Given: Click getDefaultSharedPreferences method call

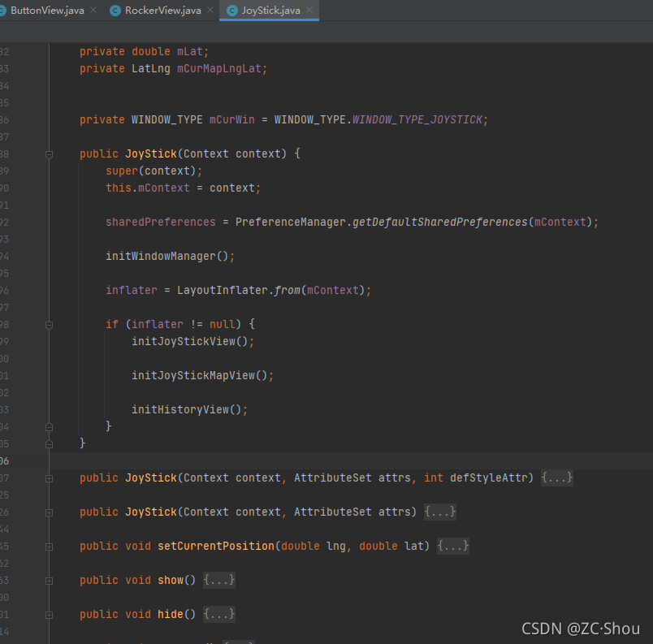Looking at the screenshot, I should pos(439,223).
